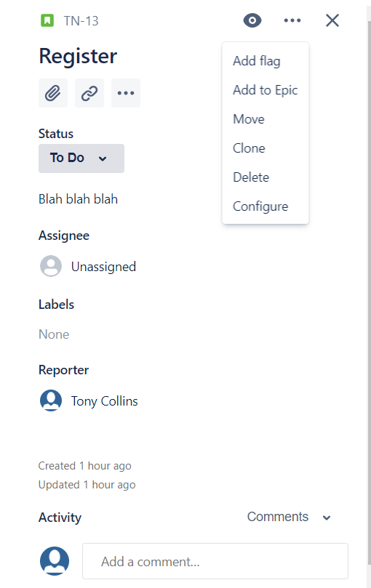Open the Comments activity dropdown
Screen dimensions: 371x588
pos(289,517)
